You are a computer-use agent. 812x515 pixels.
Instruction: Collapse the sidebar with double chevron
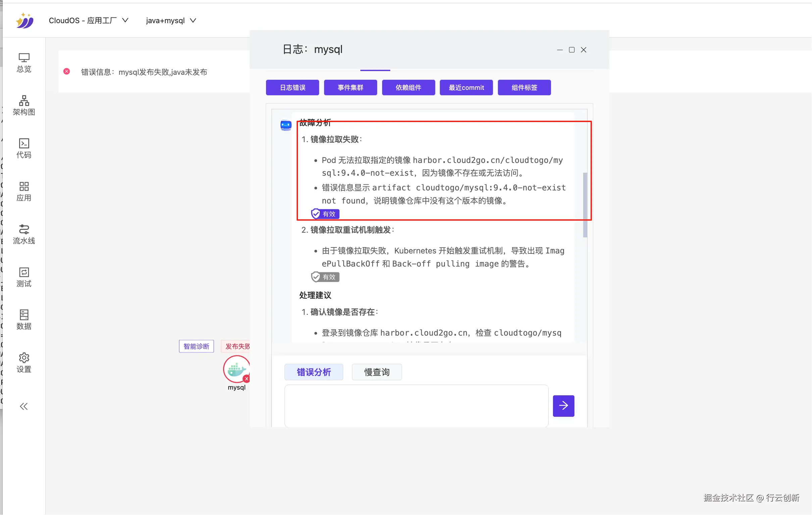pos(23,406)
